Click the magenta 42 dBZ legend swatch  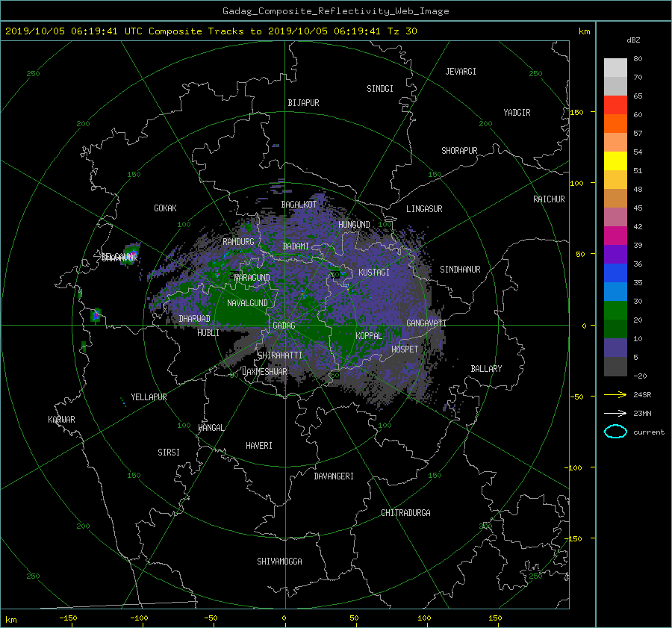(615, 236)
